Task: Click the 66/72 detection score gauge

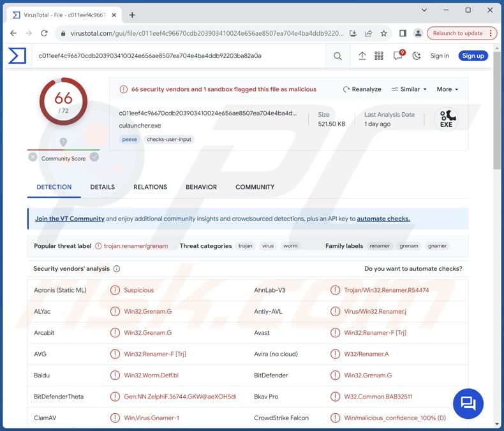Action: pyautogui.click(x=63, y=101)
